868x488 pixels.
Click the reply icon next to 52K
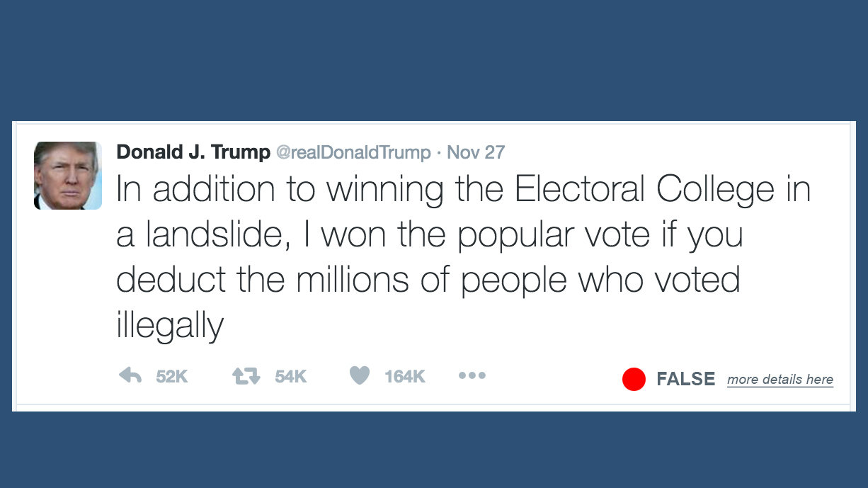[x=131, y=375]
